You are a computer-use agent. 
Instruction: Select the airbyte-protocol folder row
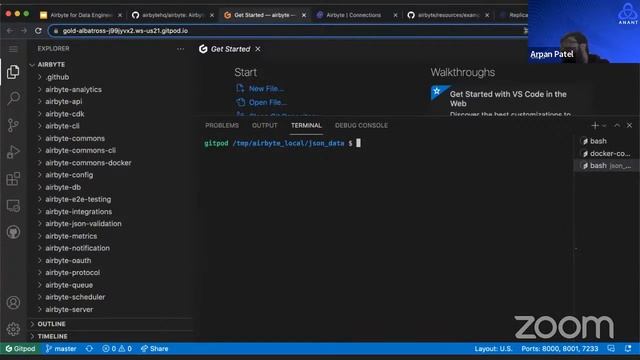[x=110, y=273]
